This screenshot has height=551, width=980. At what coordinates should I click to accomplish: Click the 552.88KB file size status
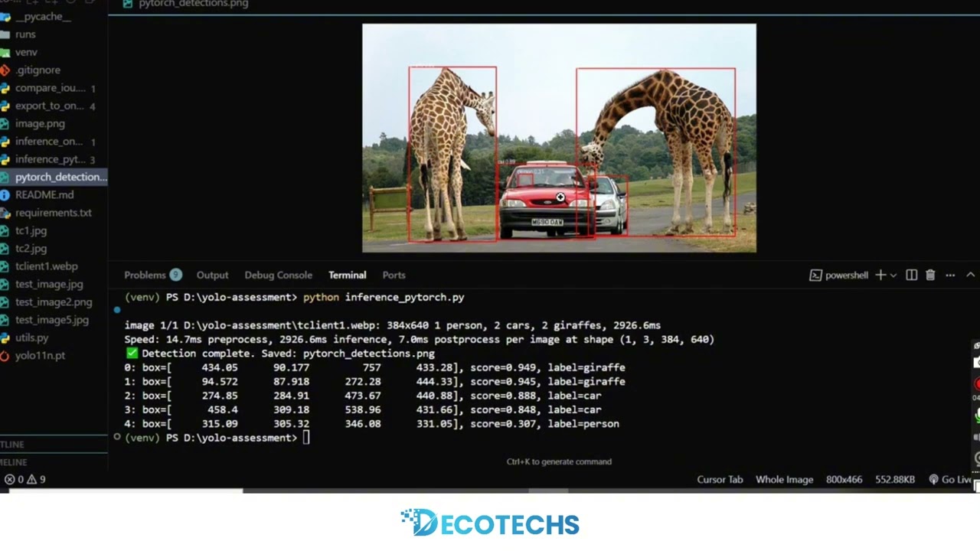tap(895, 479)
